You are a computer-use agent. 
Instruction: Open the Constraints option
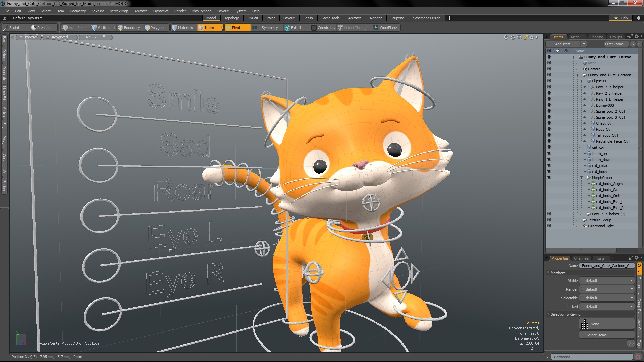323,28
